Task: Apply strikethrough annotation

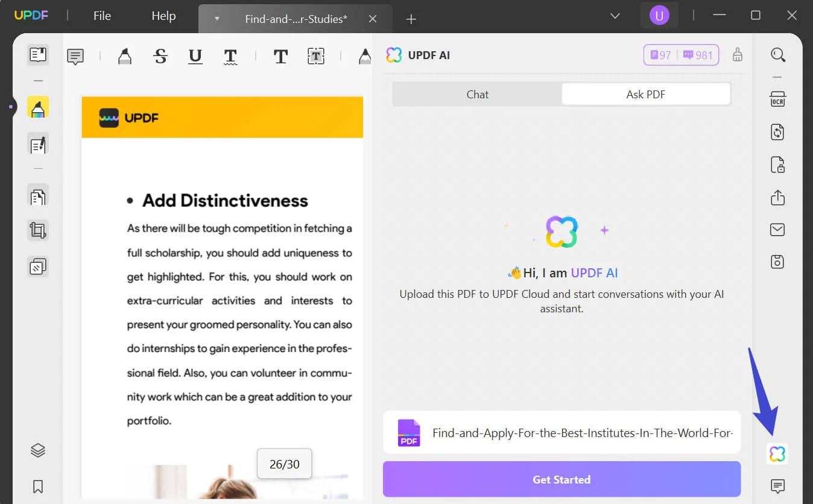Action: 160,56
